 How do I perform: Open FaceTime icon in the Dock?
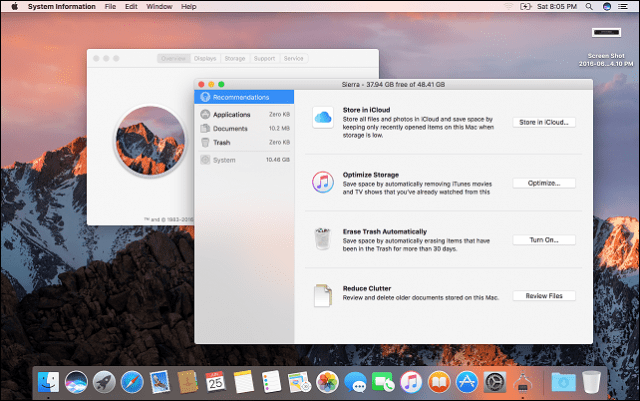[x=383, y=382]
